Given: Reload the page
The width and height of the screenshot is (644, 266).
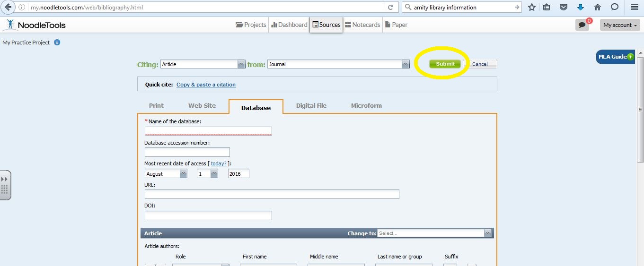Looking at the screenshot, I should click(x=390, y=7).
